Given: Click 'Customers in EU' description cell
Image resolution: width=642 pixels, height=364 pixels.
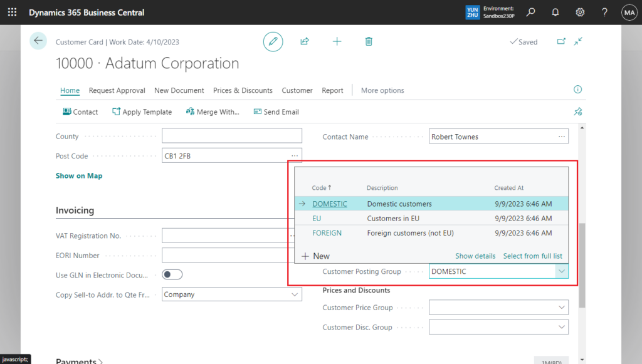Looking at the screenshot, I should click(x=393, y=219).
